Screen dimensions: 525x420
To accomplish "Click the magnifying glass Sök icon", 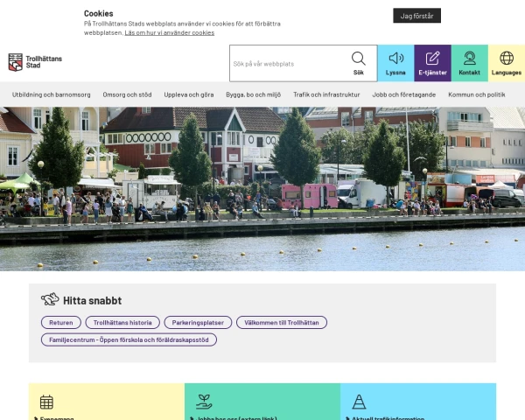I will click(358, 59).
